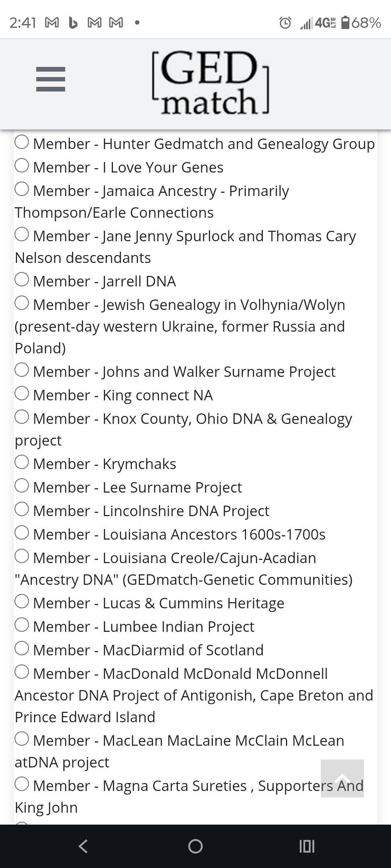Tap the Gmail notification icon in status bar
This screenshot has width=391, height=868.
[52, 23]
